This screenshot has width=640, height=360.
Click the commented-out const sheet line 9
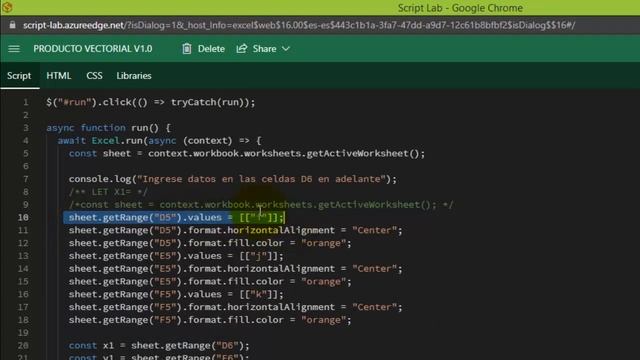pos(261,205)
